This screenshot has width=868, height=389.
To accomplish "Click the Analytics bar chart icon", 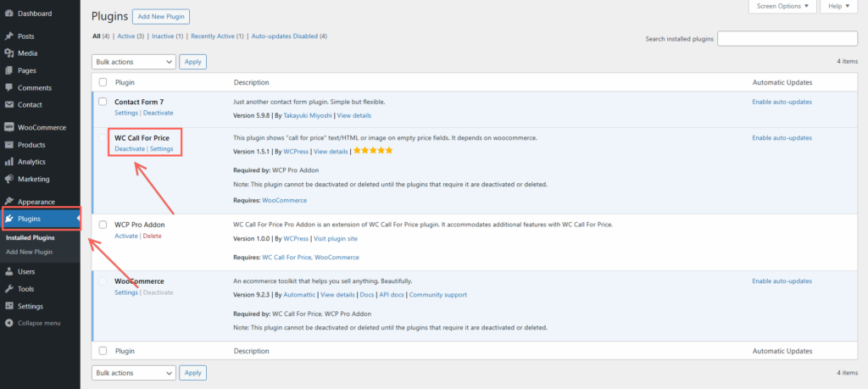I will point(8,162).
